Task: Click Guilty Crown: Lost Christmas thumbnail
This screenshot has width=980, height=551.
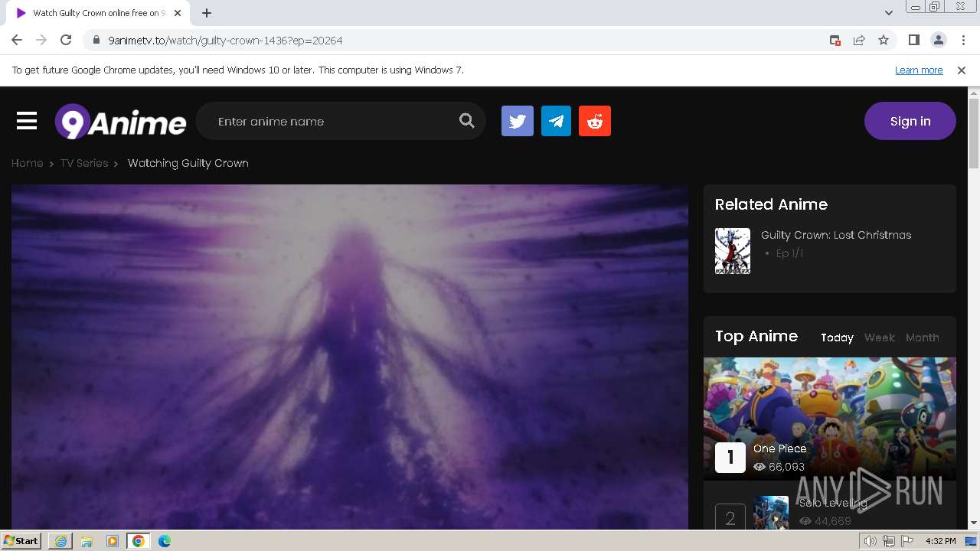Action: [x=733, y=251]
